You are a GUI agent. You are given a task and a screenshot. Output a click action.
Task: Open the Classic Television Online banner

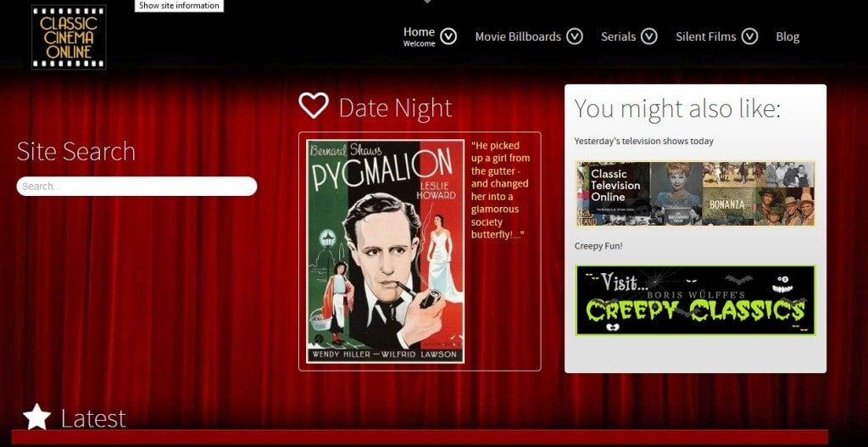[695, 193]
